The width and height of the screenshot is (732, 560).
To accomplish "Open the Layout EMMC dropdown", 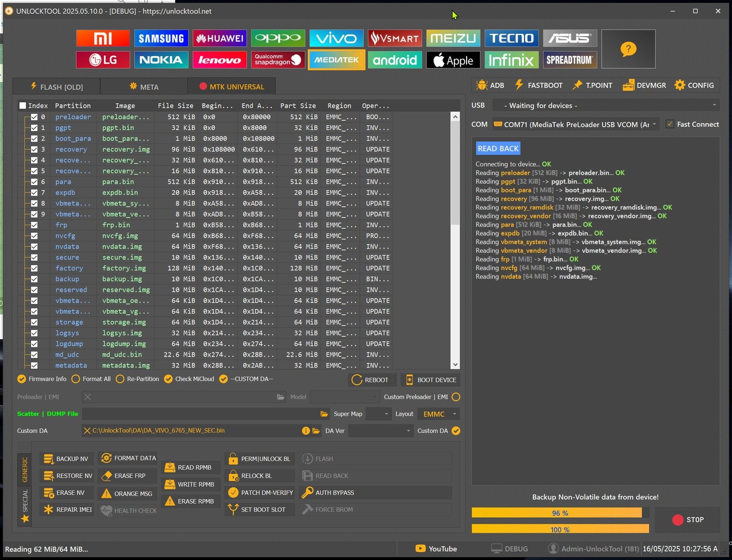I will coord(438,414).
